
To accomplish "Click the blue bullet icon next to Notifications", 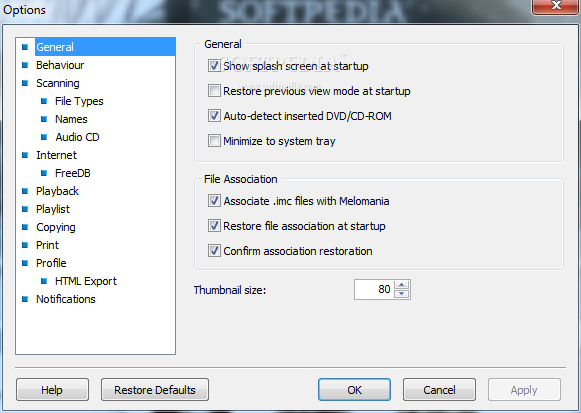I will point(25,299).
